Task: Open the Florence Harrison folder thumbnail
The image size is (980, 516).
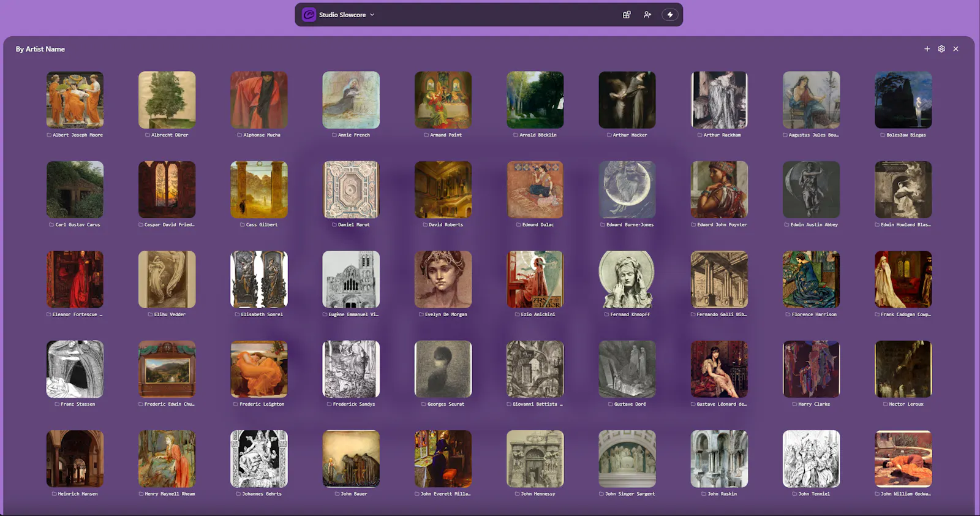Action: (811, 279)
